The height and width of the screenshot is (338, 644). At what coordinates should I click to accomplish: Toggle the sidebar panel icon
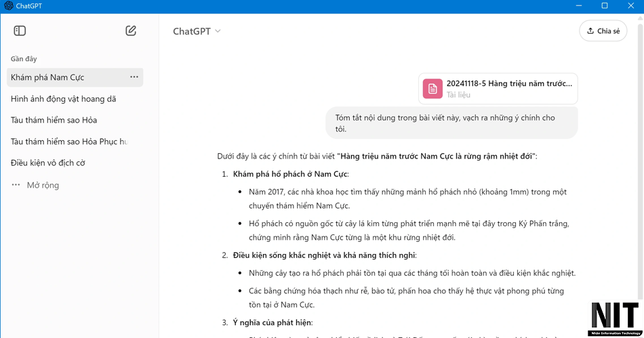tap(20, 30)
